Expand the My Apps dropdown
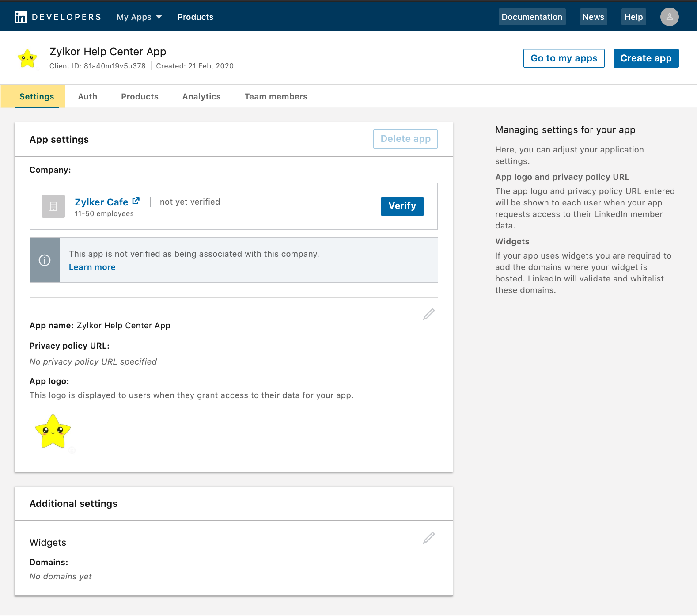697x616 pixels. [139, 17]
